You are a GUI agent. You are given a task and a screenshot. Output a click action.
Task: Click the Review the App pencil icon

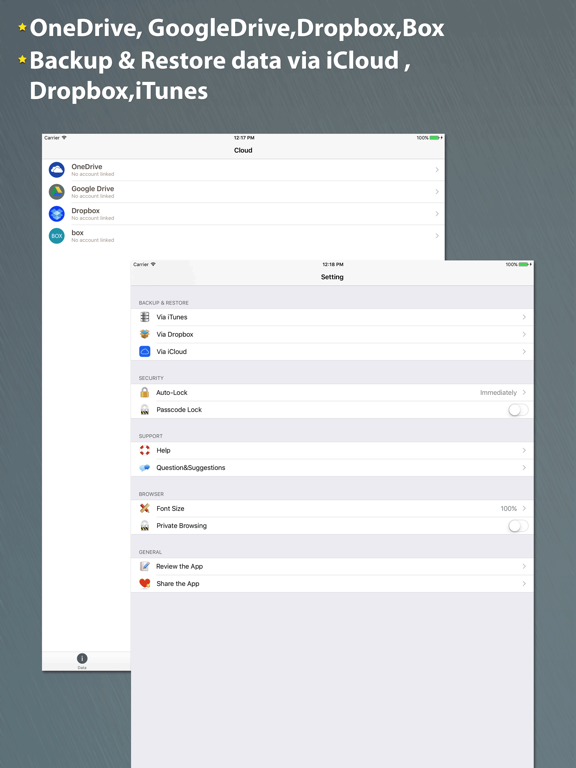(144, 566)
